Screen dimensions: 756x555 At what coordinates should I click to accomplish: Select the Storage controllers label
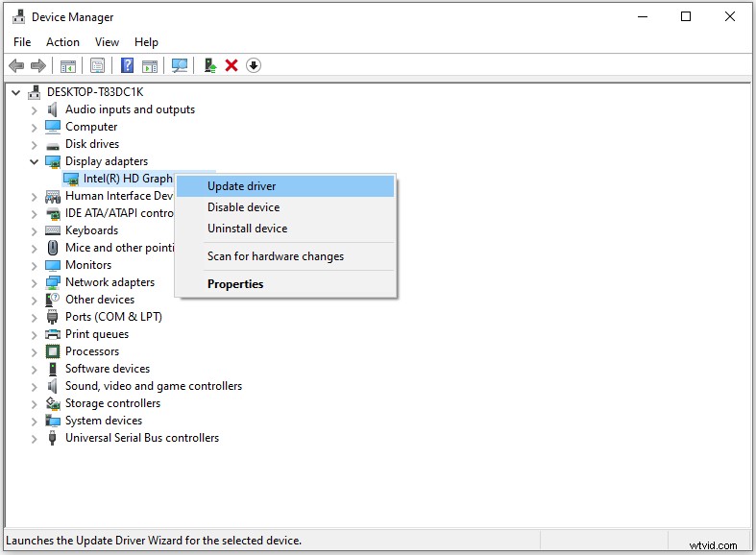coord(112,403)
